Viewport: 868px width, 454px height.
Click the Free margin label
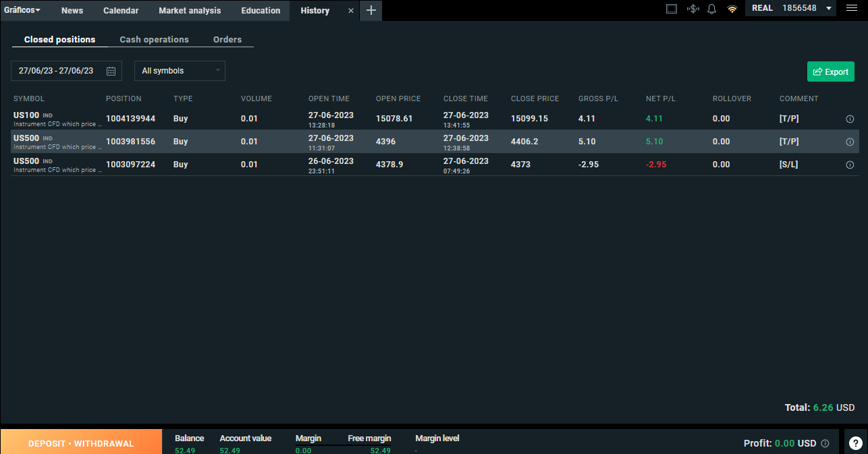coord(369,438)
